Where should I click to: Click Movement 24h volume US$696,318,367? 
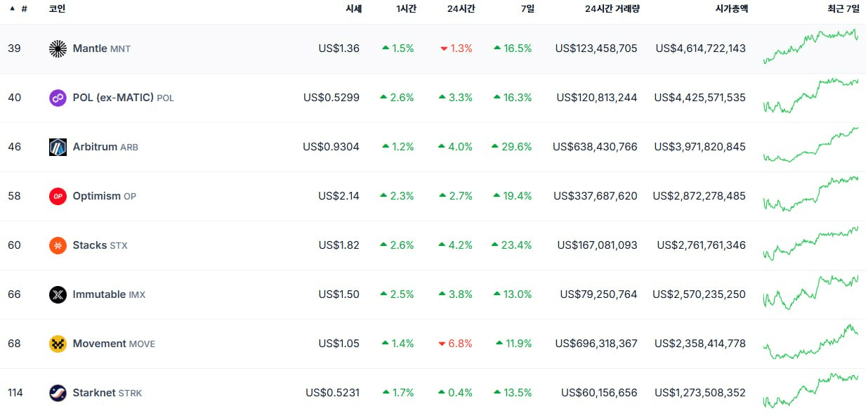coord(596,344)
